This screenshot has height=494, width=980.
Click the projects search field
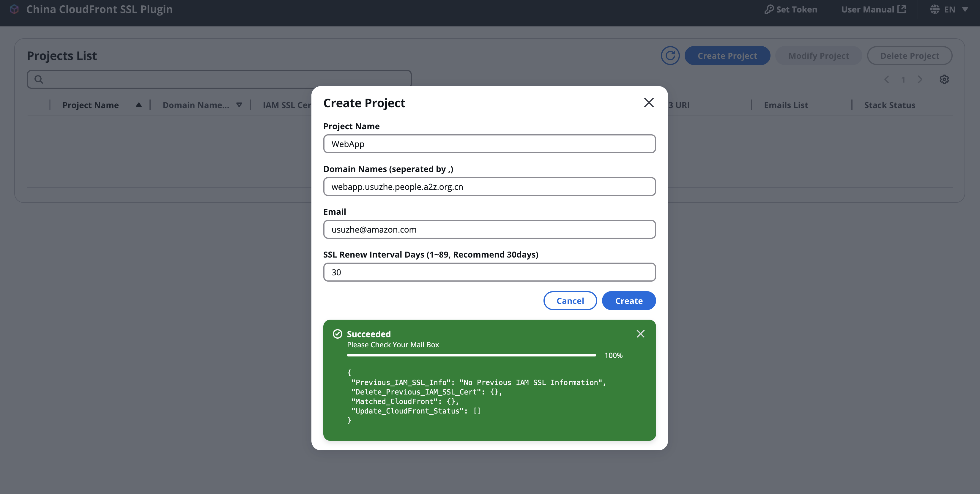219,80
